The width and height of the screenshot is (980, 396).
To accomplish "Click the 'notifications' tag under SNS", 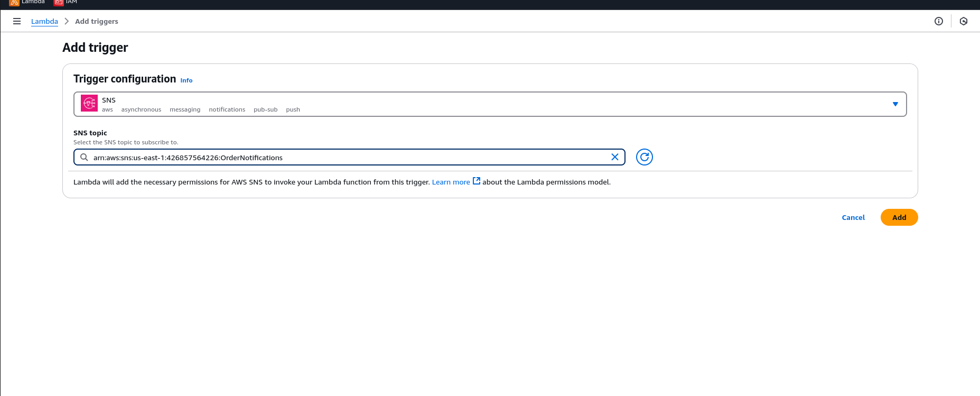I will click(227, 109).
